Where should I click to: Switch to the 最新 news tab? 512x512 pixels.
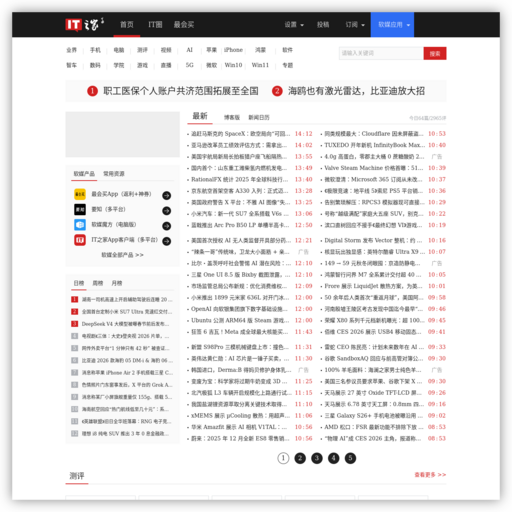click(x=200, y=116)
